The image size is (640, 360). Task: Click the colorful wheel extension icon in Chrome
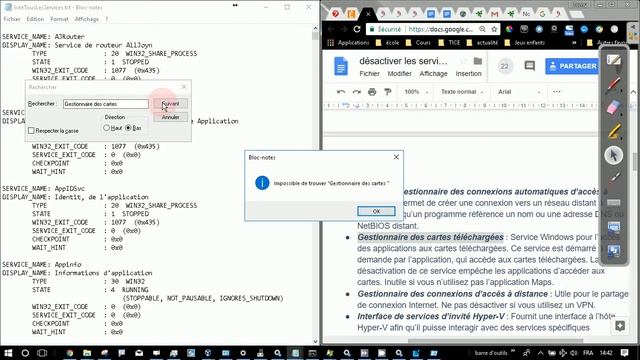click(x=509, y=29)
